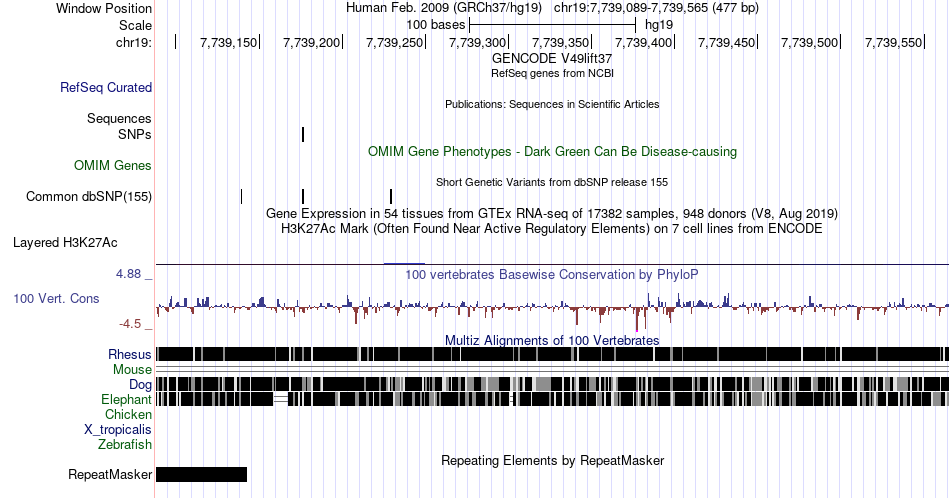950x498 pixels.
Task: Click the 7,739,150 ruler position
Action: coord(228,42)
